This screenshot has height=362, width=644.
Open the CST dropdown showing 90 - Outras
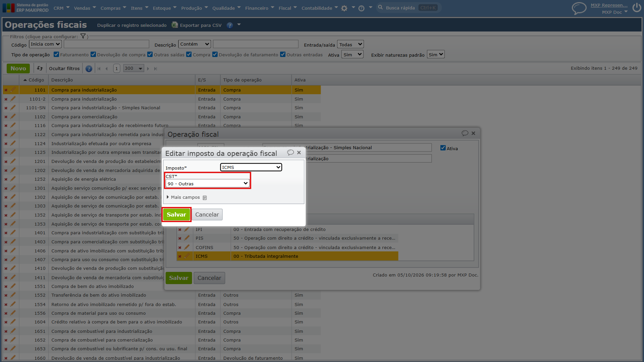(207, 183)
